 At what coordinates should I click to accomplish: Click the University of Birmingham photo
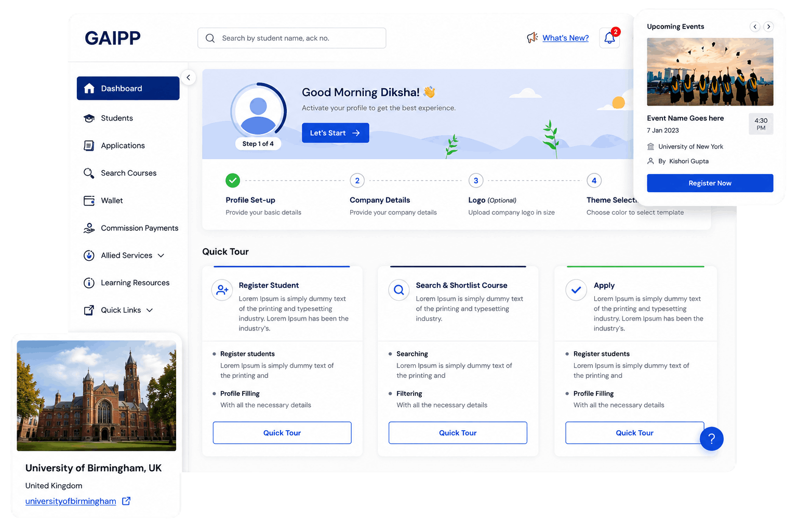(97, 396)
